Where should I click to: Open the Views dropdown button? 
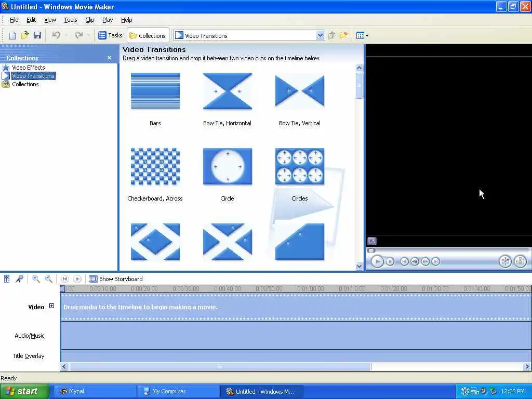[x=362, y=35]
